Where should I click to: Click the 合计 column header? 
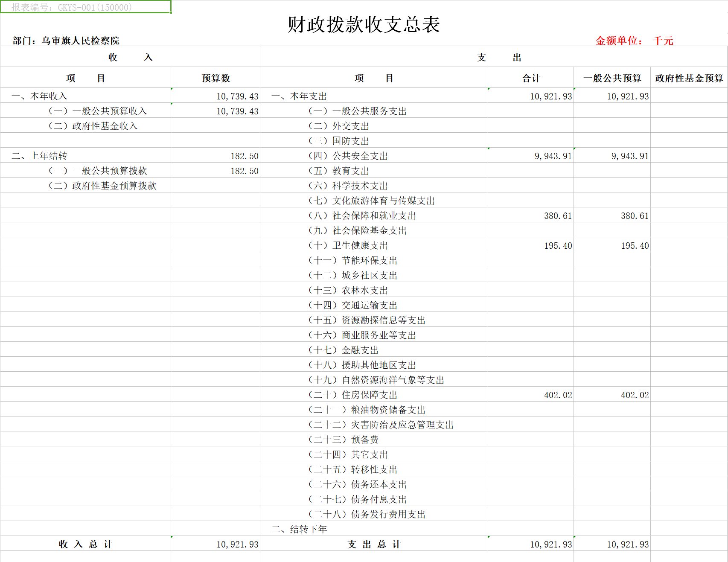pos(531,78)
